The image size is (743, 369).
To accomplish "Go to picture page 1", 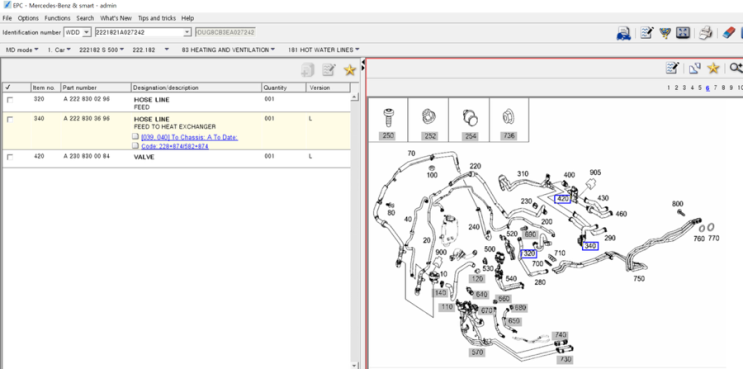I will point(669,88).
